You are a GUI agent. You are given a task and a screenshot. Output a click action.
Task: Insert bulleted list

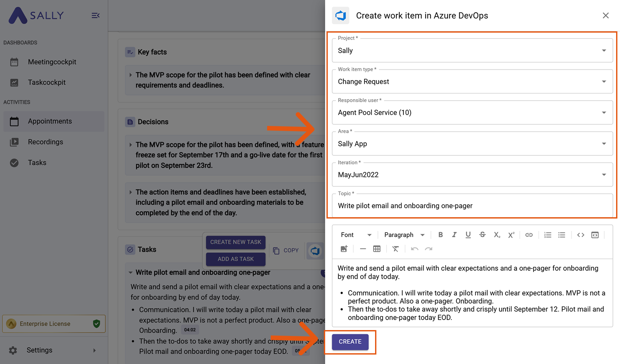[562, 235]
